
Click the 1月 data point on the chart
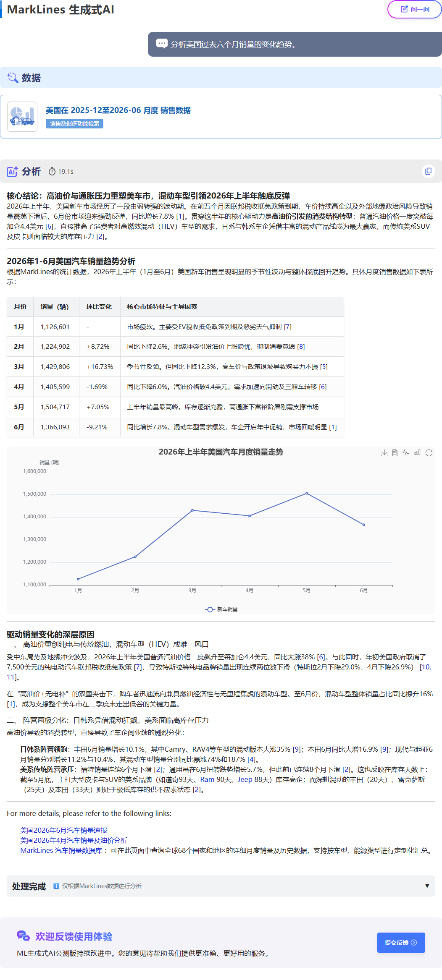tap(78, 579)
